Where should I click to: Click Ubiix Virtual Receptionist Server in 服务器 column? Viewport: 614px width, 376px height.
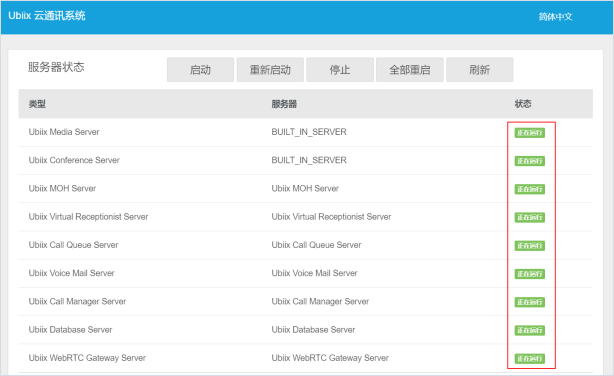[x=331, y=217]
